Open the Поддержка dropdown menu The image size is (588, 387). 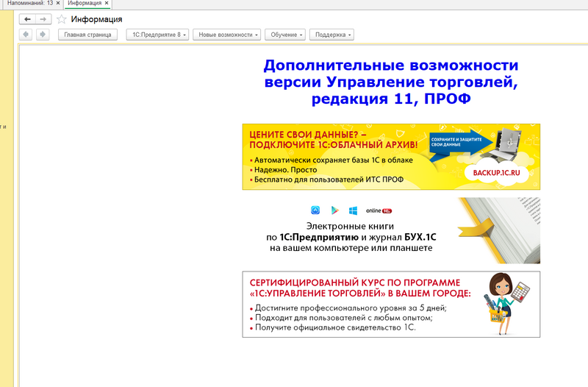331,35
